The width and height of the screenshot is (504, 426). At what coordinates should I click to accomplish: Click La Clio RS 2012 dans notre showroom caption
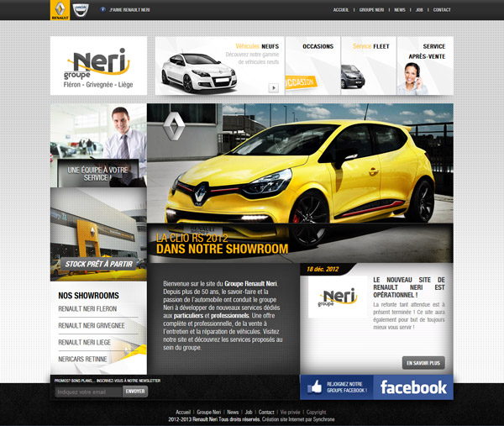point(222,244)
